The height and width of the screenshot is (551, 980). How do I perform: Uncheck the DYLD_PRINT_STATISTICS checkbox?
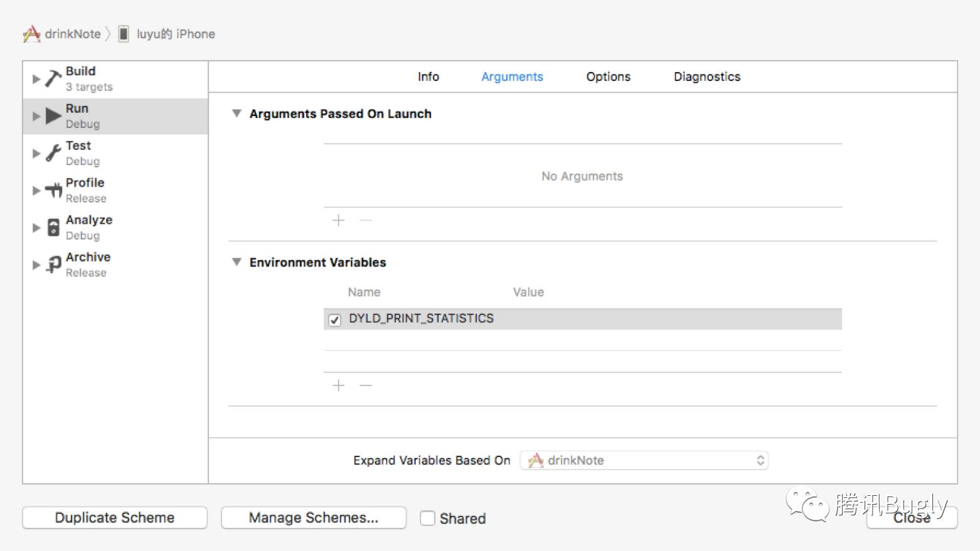[x=335, y=320]
